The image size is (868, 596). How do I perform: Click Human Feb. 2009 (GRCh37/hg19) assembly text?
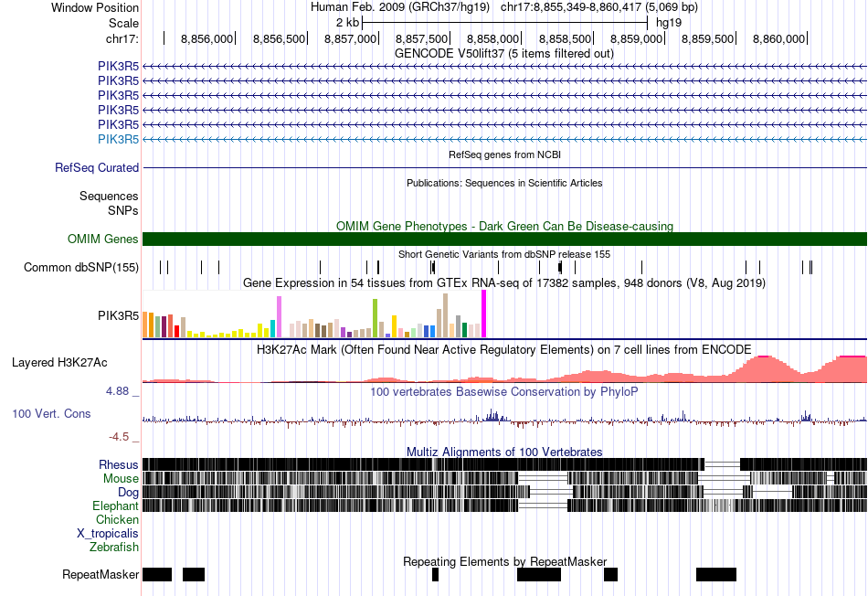coord(400,7)
